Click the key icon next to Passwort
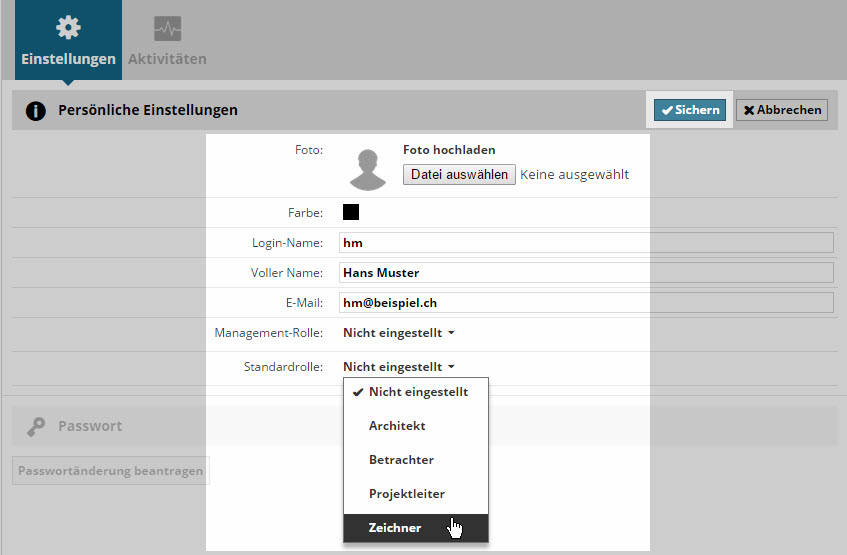 [36, 426]
